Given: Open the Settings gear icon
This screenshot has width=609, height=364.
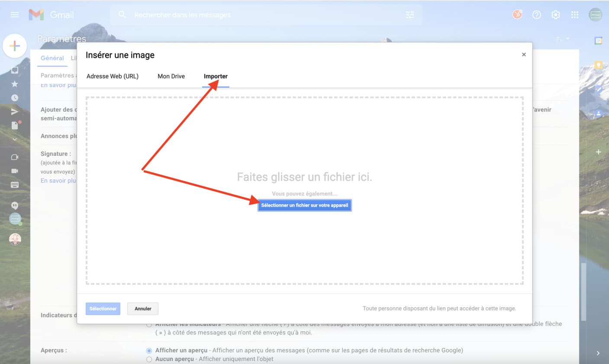Looking at the screenshot, I should click(556, 15).
